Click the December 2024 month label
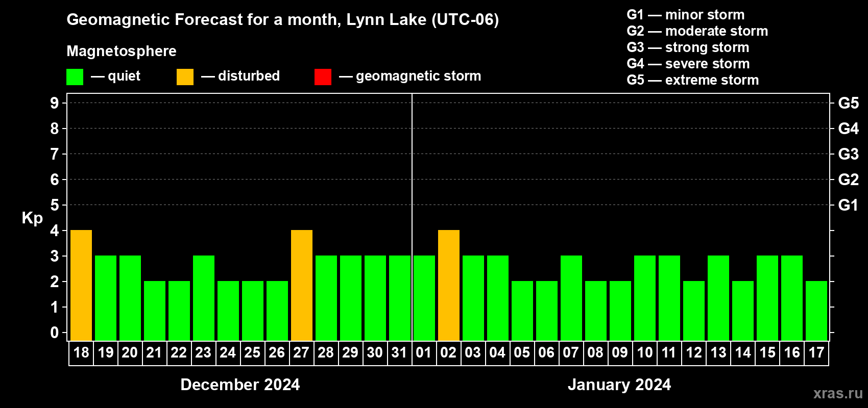 [240, 385]
